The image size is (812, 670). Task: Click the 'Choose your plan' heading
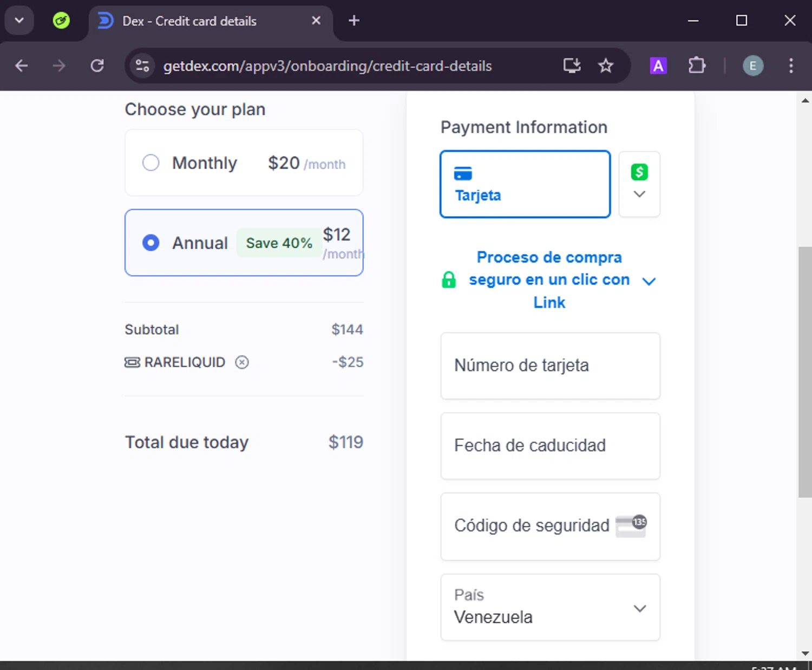[x=195, y=109]
